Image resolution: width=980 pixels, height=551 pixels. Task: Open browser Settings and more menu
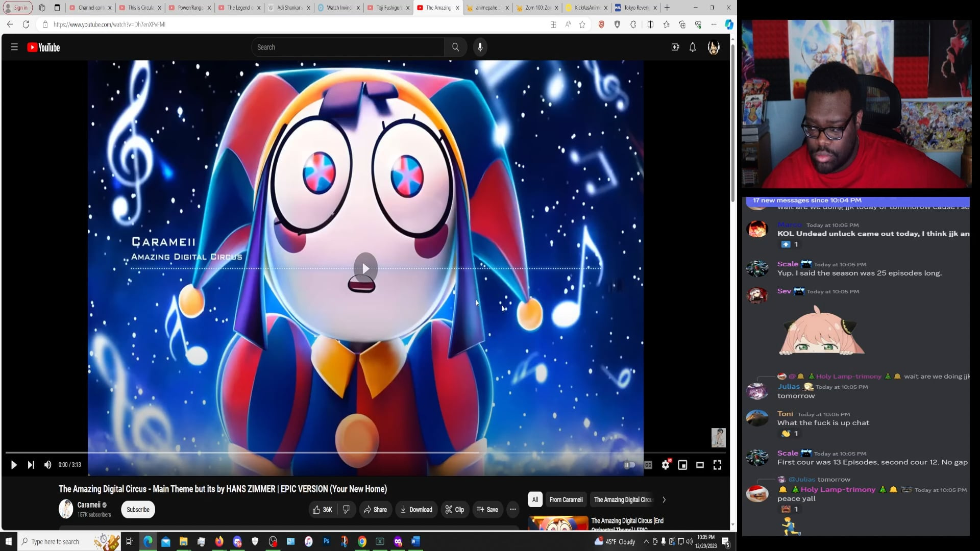coord(714,24)
